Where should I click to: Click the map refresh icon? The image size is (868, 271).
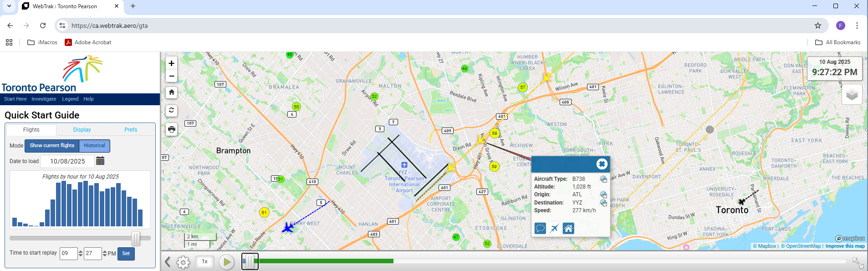pyautogui.click(x=171, y=110)
